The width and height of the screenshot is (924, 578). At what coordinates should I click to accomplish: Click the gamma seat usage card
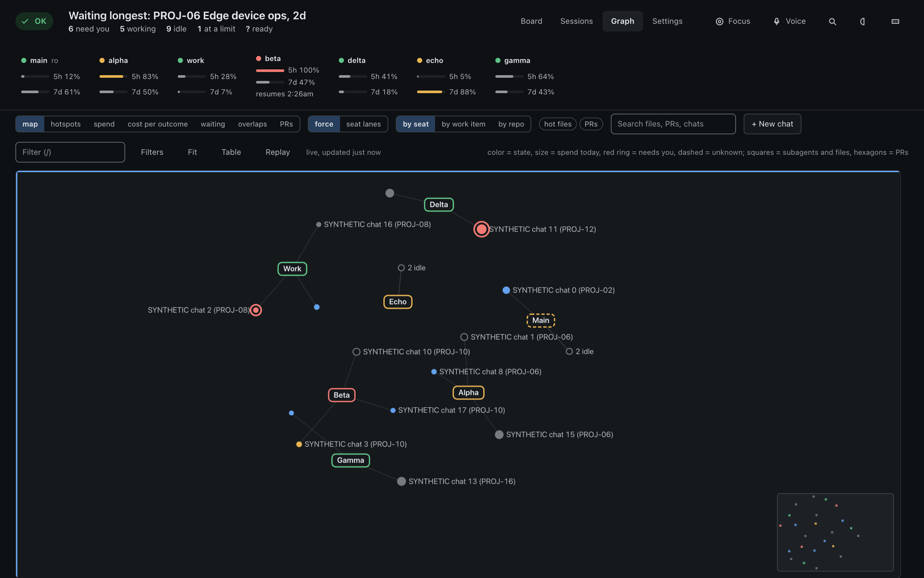pyautogui.click(x=524, y=76)
